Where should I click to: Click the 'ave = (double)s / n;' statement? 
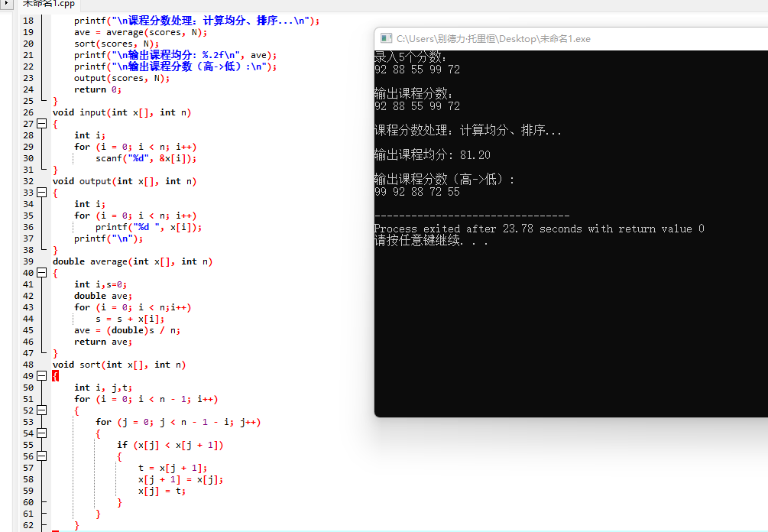pyautogui.click(x=128, y=331)
